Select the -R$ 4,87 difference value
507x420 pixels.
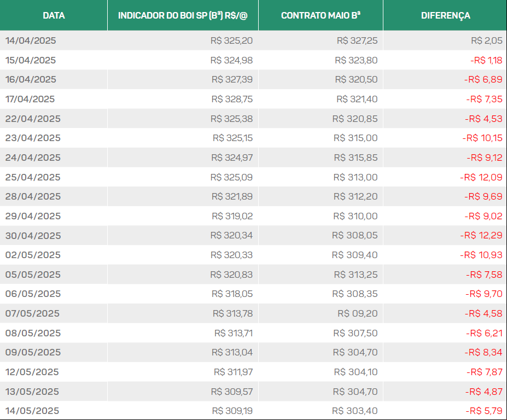(484, 392)
